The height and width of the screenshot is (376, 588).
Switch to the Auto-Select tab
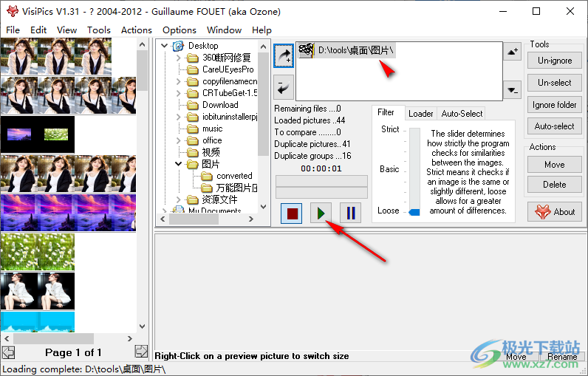click(462, 114)
